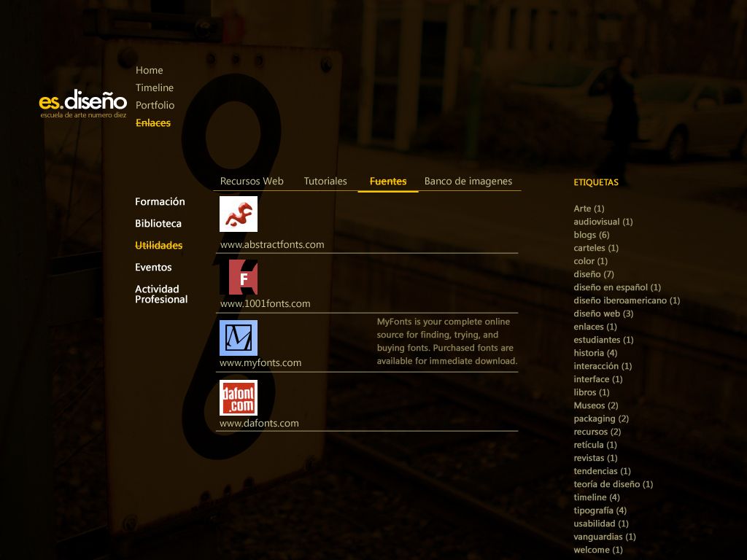
Task: Open tag packaging (2)
Action: 601,419
